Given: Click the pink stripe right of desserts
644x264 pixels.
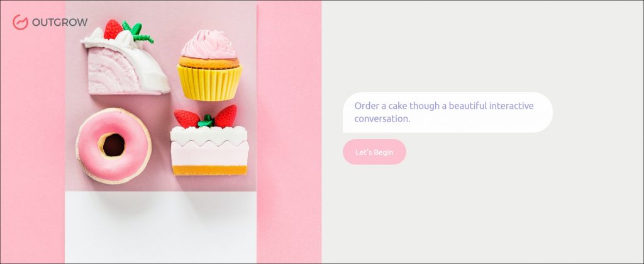Looking at the screenshot, I should 289,132.
